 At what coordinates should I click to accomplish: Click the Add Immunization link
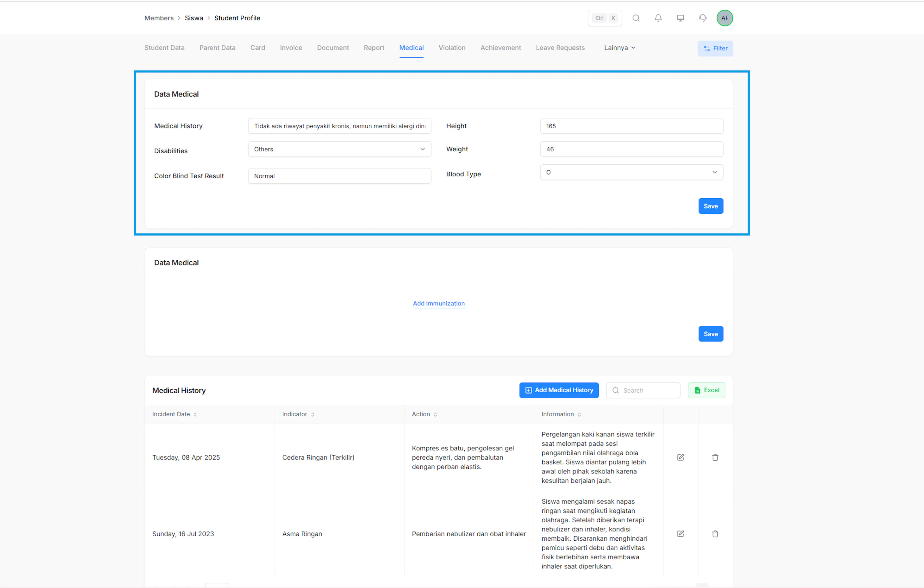pyautogui.click(x=439, y=304)
